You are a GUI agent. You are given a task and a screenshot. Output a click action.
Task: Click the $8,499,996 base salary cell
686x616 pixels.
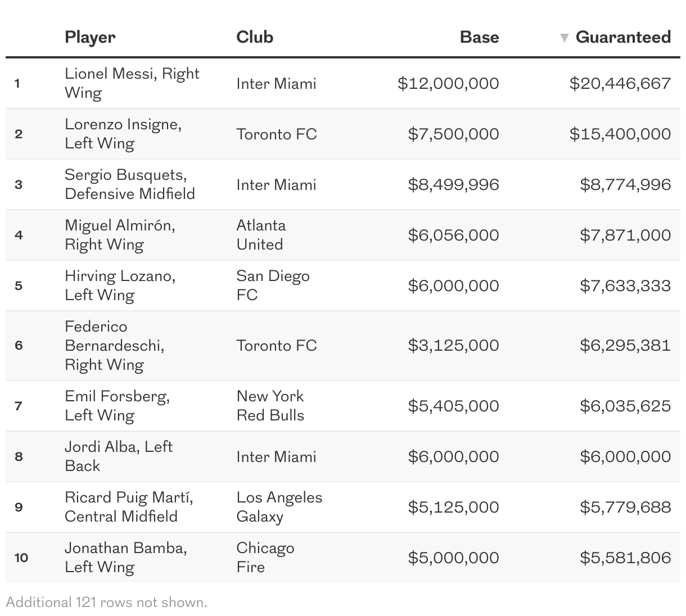click(453, 184)
